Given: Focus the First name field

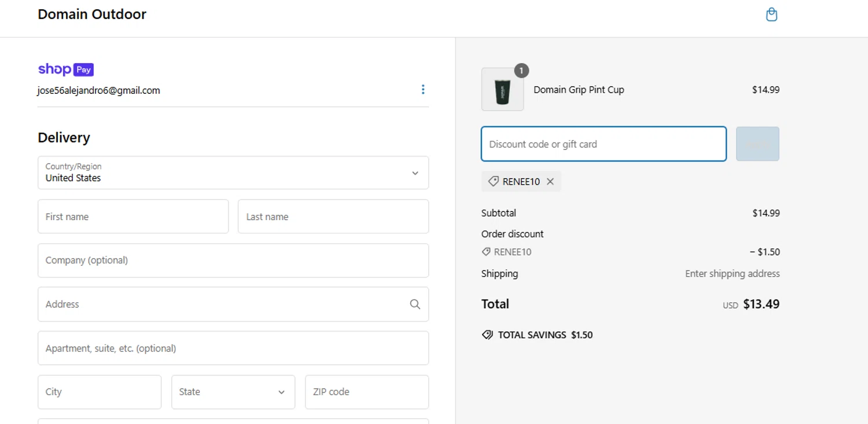Looking at the screenshot, I should 133,217.
